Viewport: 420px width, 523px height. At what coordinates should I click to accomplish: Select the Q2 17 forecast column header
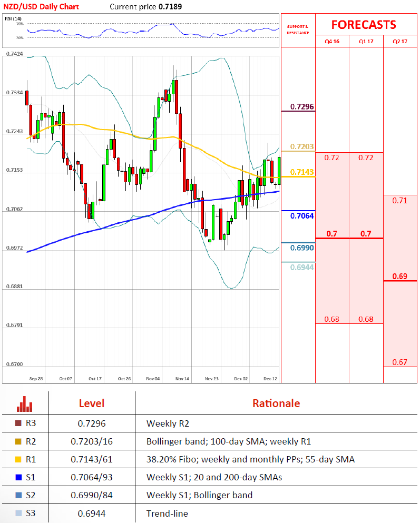[x=400, y=42]
